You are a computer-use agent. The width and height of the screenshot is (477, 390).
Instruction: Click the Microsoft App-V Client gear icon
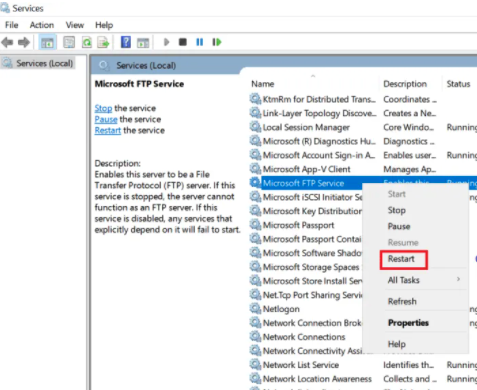[x=255, y=169]
